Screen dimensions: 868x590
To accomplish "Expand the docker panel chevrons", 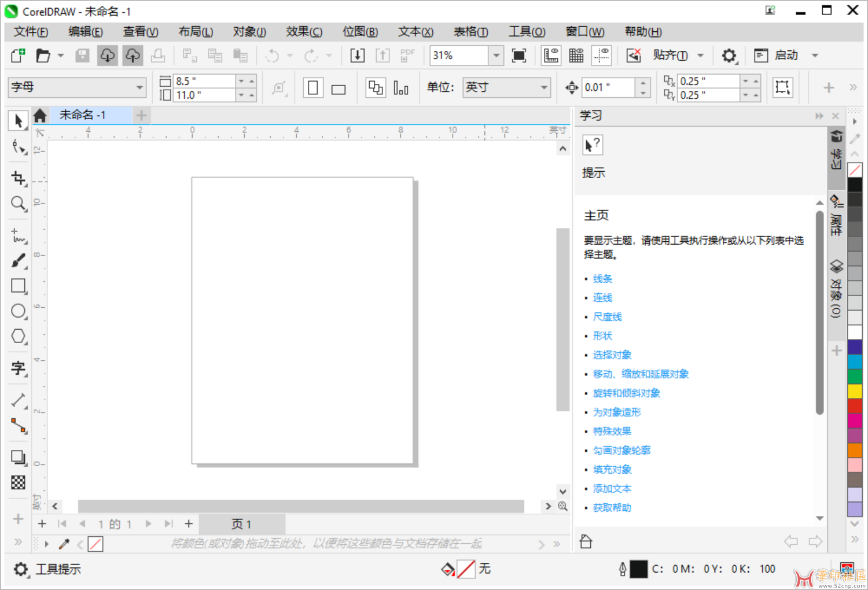I will click(819, 116).
